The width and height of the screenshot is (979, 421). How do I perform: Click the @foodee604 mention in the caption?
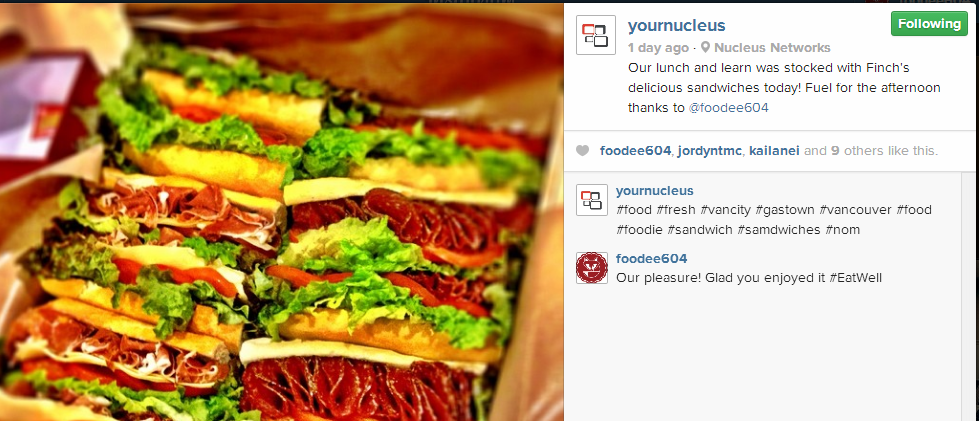pyautogui.click(x=729, y=107)
